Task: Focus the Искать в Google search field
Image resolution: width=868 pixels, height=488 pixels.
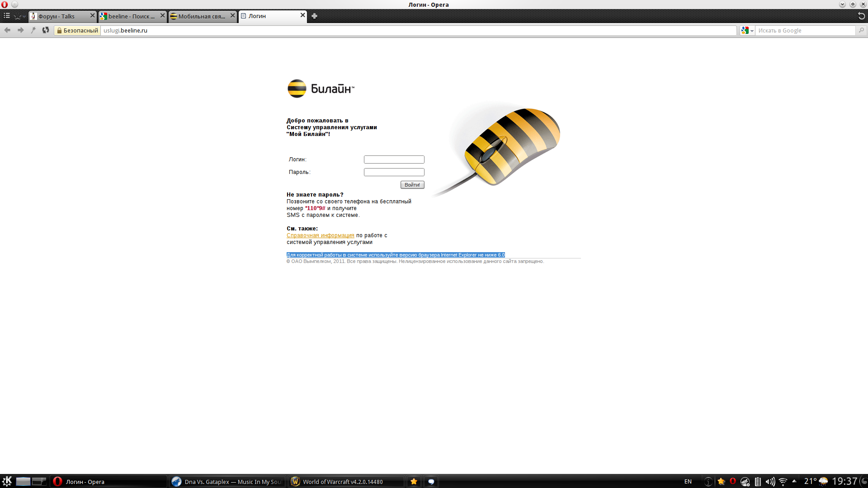Action: pos(805,30)
